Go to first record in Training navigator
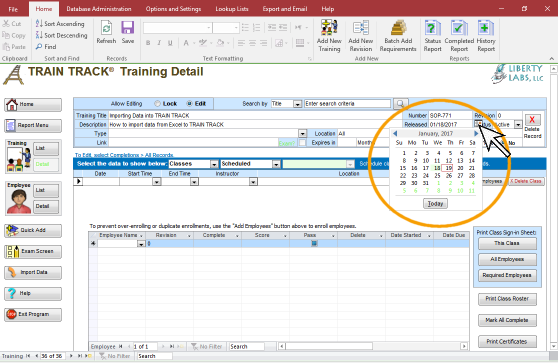 point(28,356)
